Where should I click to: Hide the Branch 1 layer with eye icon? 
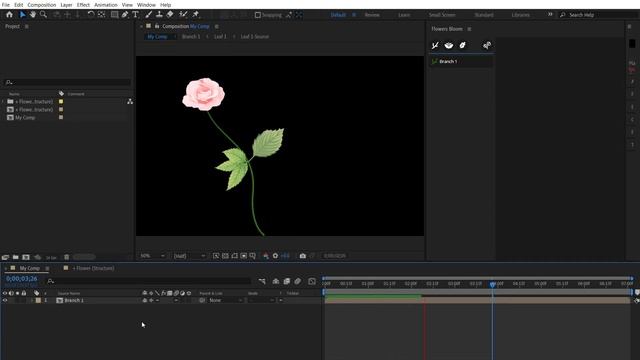5,300
